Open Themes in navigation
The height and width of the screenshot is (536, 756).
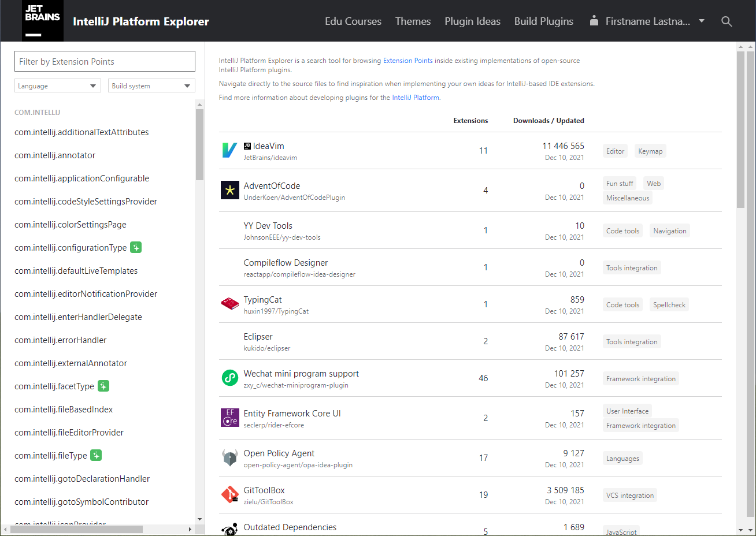pos(413,21)
